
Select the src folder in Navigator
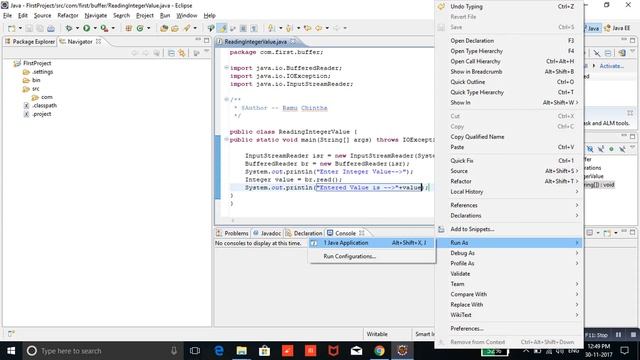tap(31, 89)
